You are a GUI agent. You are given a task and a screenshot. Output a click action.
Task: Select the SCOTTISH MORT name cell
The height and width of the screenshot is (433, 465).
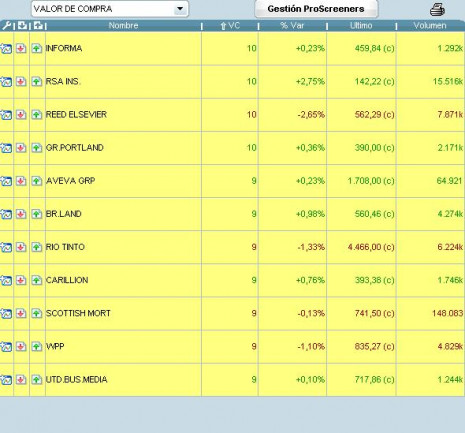tap(123, 313)
